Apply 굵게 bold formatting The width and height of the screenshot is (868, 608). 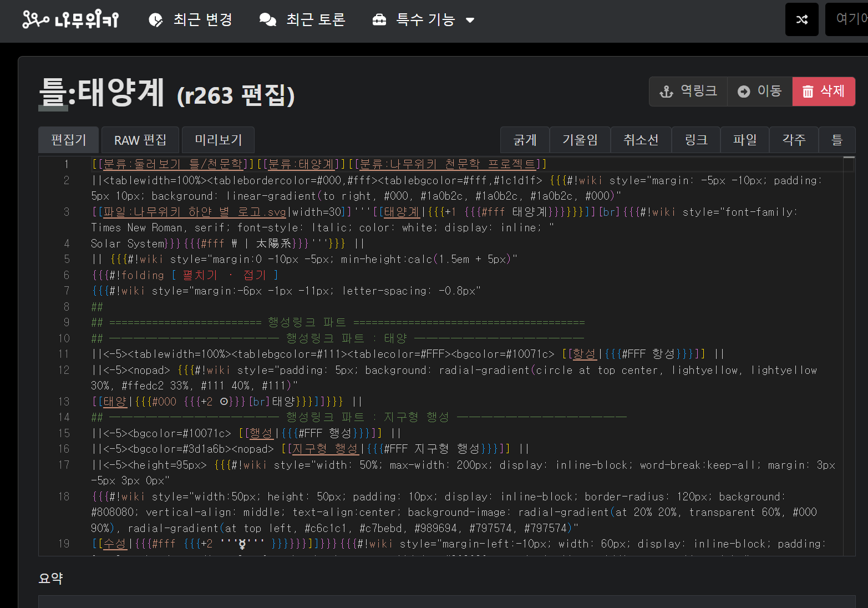pos(525,140)
